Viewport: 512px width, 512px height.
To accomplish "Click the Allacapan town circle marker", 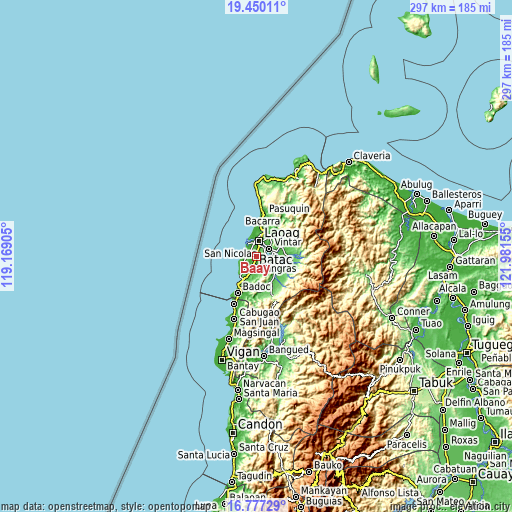I will coord(434,236).
